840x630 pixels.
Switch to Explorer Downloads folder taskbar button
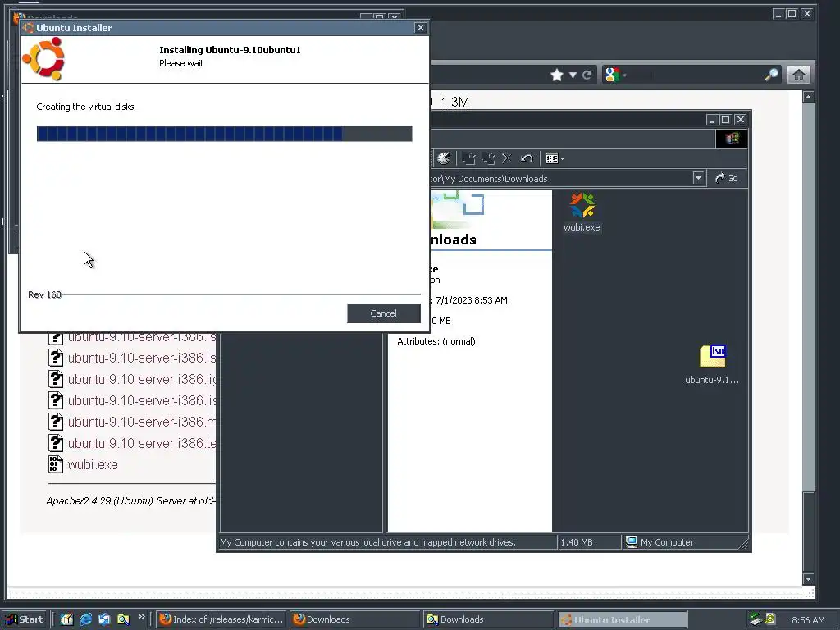coord(488,619)
